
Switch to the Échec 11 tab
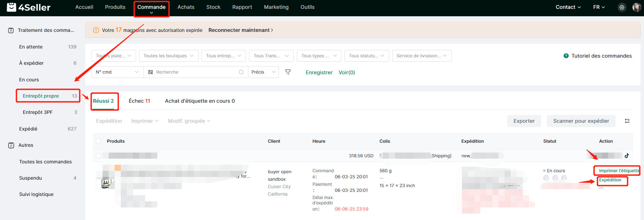pos(139,101)
